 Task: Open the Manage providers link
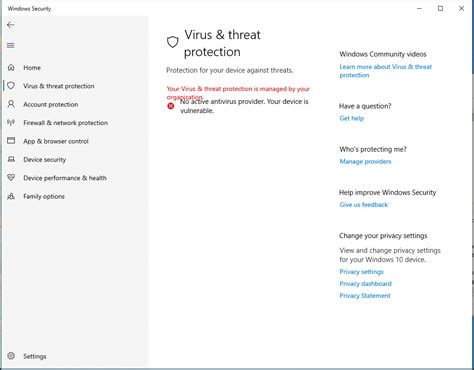(365, 162)
